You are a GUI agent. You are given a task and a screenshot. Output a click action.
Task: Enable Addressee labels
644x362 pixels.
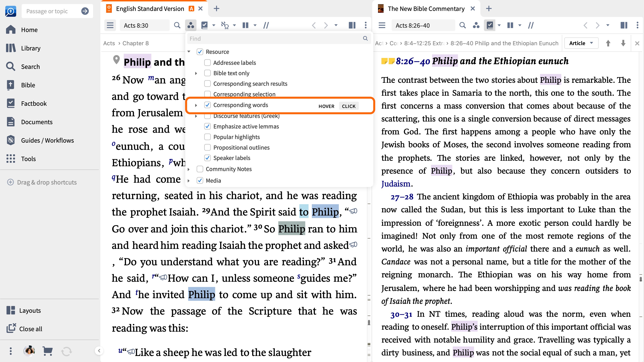207,63
